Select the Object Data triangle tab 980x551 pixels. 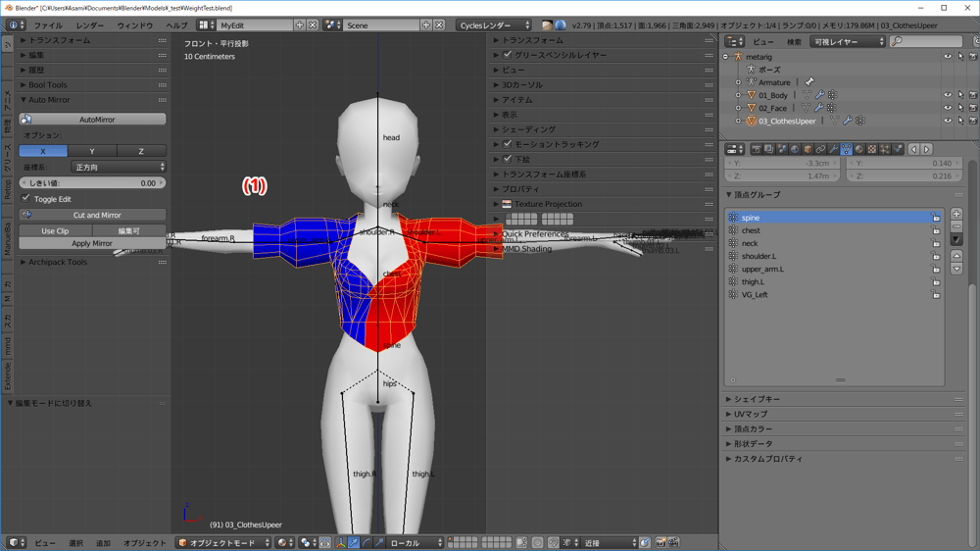click(847, 149)
